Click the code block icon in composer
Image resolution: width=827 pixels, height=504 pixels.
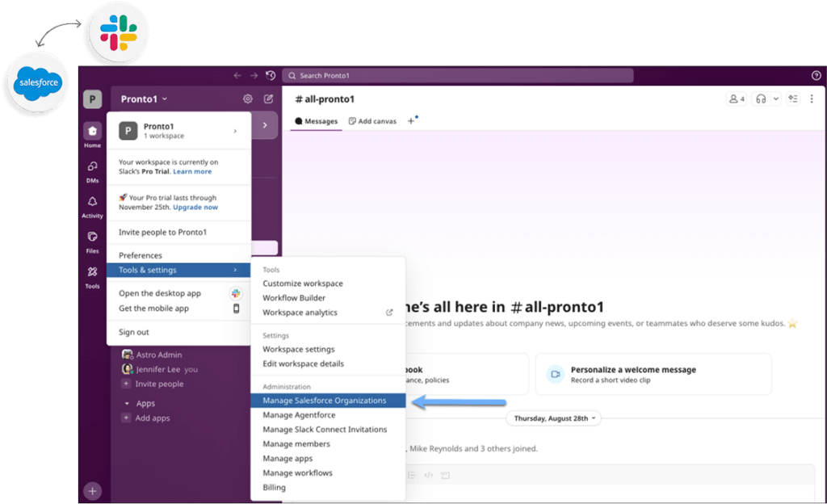445,475
